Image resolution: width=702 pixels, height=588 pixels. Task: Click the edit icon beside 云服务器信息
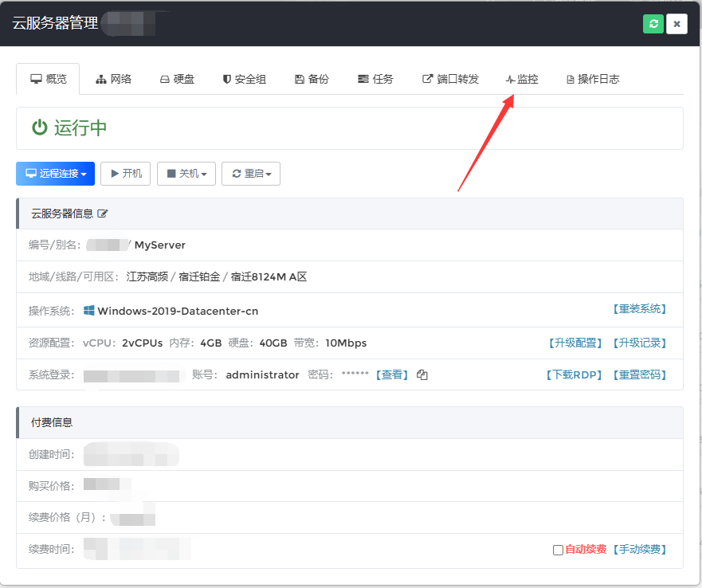pos(103,214)
